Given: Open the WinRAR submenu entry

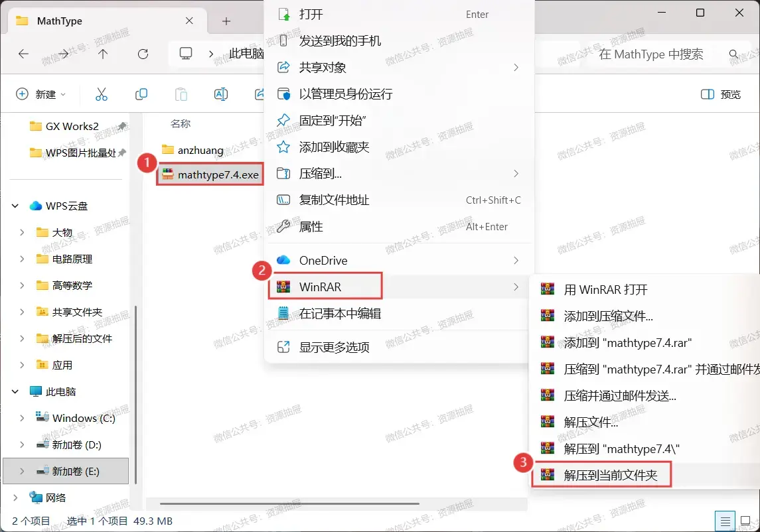Looking at the screenshot, I should (x=399, y=287).
